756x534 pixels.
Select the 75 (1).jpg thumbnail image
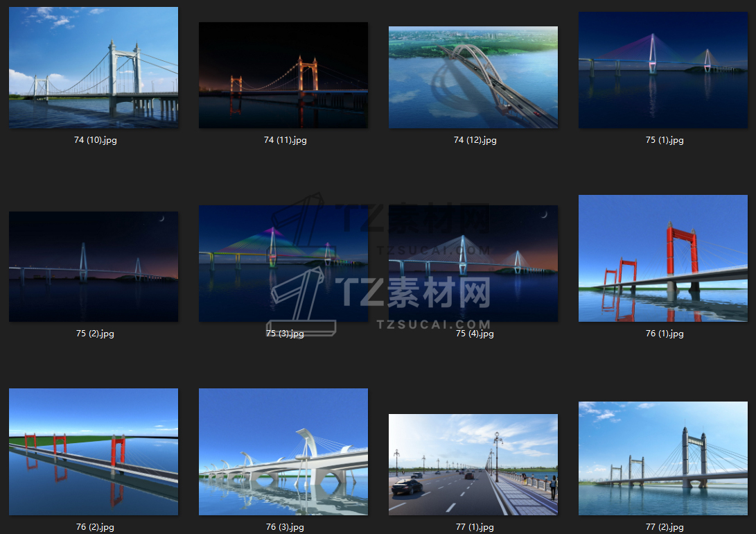pyautogui.click(x=663, y=70)
